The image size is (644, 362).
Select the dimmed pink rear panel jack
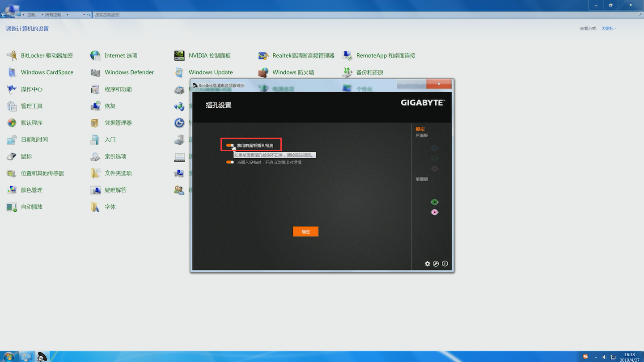[x=434, y=168]
